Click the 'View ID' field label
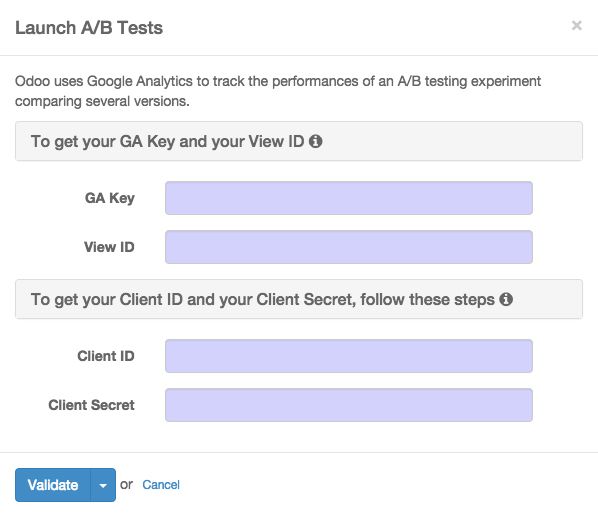This screenshot has height=516, width=598. [x=109, y=247]
